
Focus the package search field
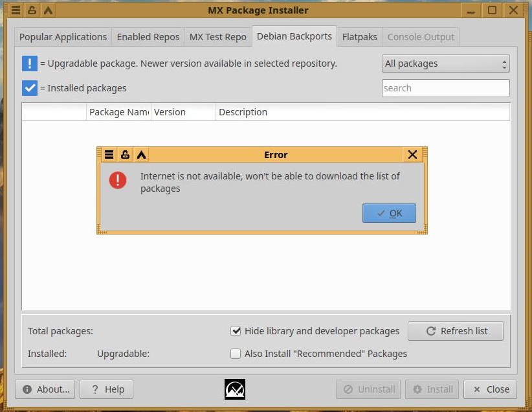pos(446,88)
